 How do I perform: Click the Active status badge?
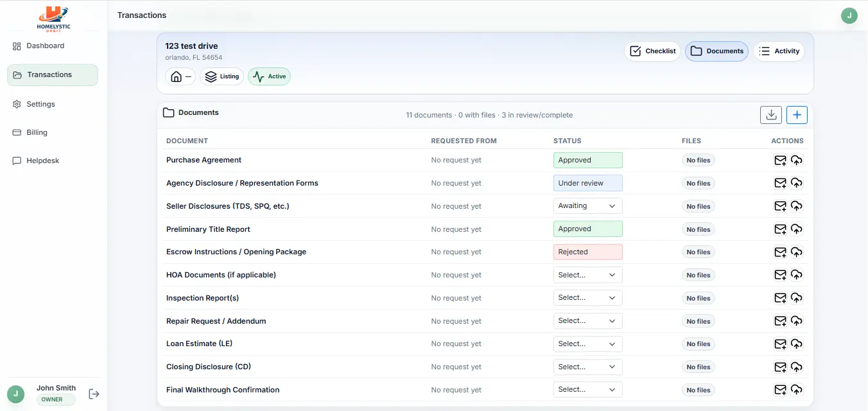click(269, 76)
